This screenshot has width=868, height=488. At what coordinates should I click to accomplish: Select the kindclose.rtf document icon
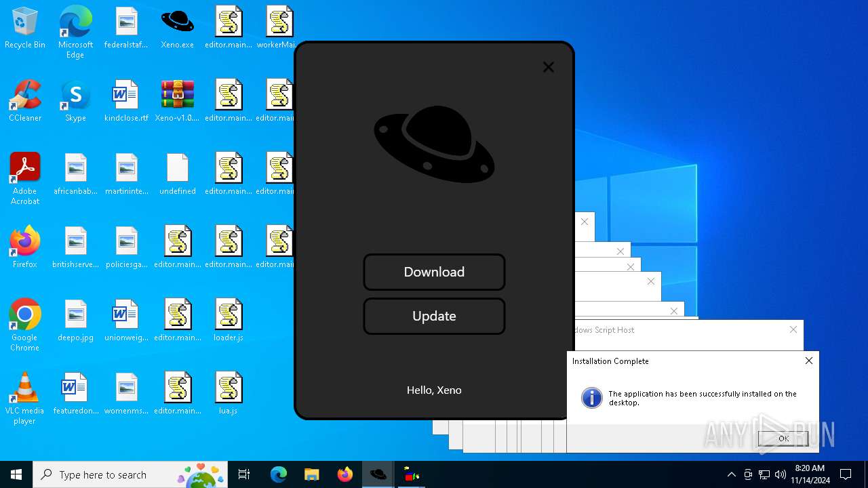pos(126,101)
